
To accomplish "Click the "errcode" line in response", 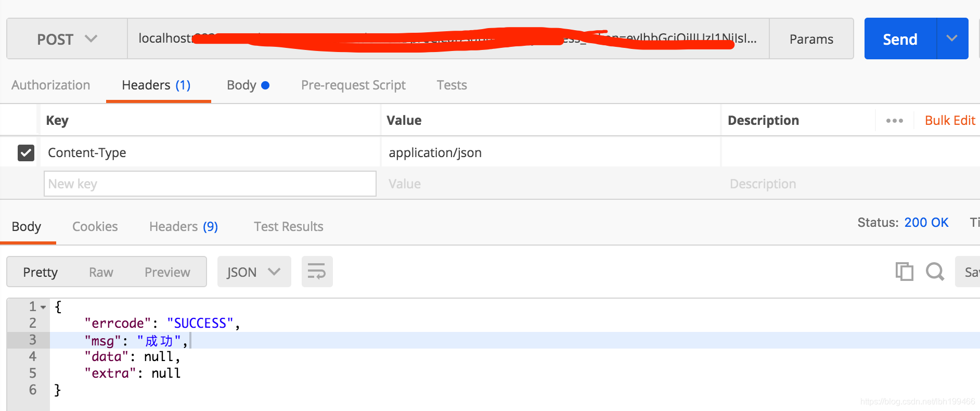I will click(162, 324).
